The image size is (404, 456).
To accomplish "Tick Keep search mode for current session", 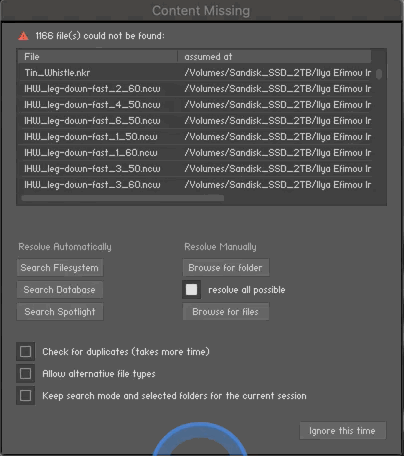I will (x=25, y=396).
